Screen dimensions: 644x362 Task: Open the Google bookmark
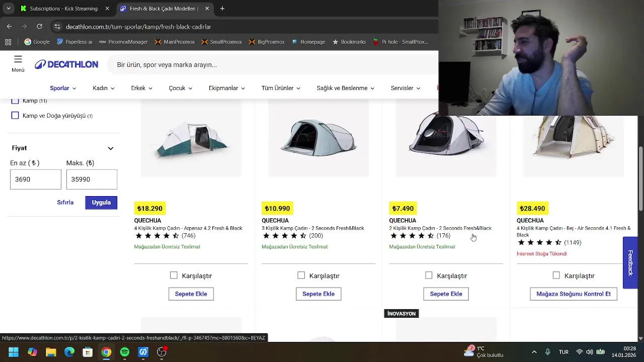37,42
